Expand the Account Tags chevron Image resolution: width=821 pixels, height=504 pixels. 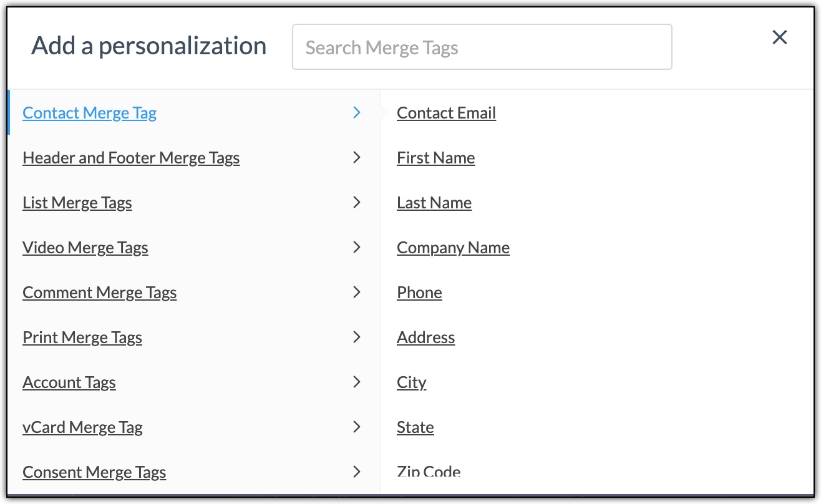coord(356,382)
